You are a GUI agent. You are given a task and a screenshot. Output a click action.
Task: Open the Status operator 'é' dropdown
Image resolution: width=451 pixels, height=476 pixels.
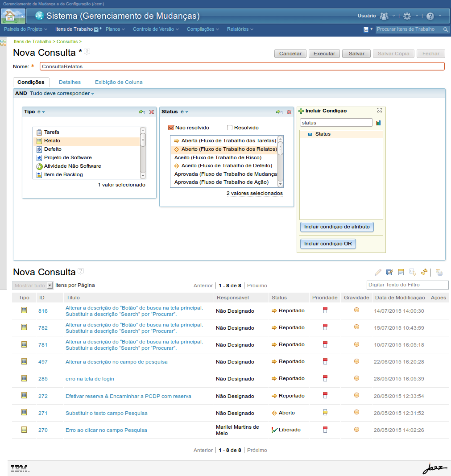184,112
